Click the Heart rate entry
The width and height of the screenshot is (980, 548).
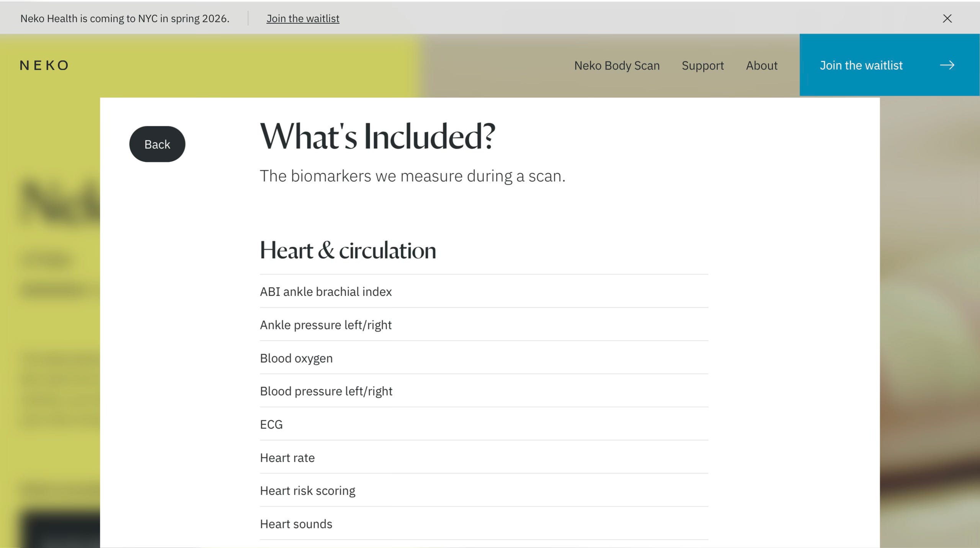[x=484, y=458]
